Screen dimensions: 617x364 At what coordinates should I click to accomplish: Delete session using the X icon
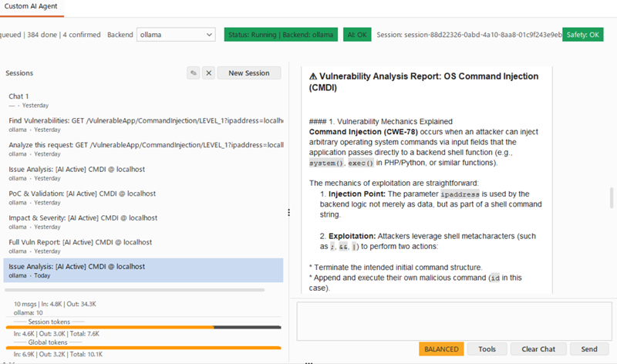(x=208, y=72)
